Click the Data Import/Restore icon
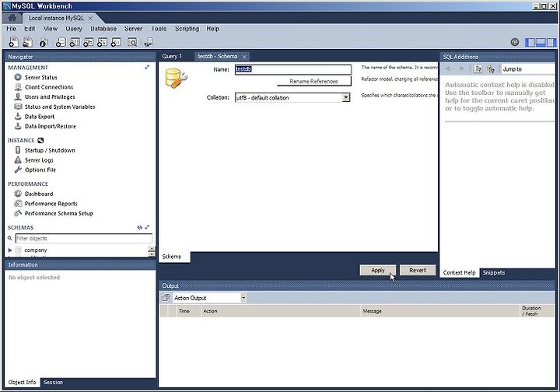The image size is (560, 392). click(x=18, y=126)
